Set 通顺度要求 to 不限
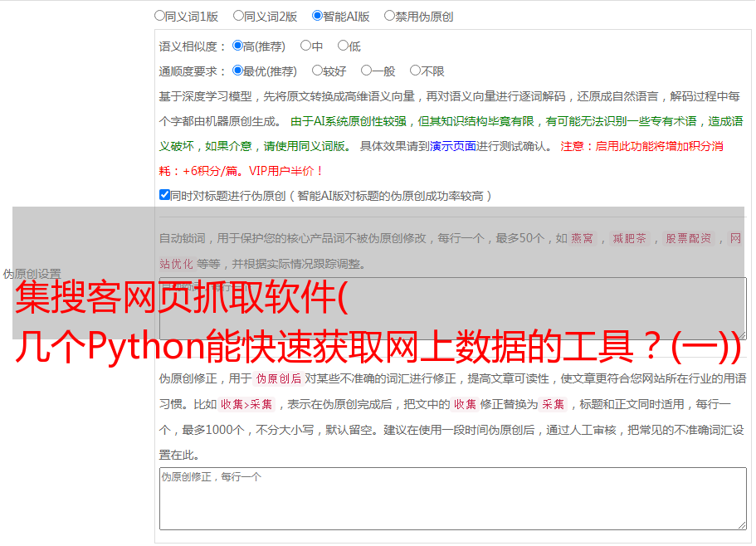Viewport: 756px width, 546px height. (x=415, y=71)
